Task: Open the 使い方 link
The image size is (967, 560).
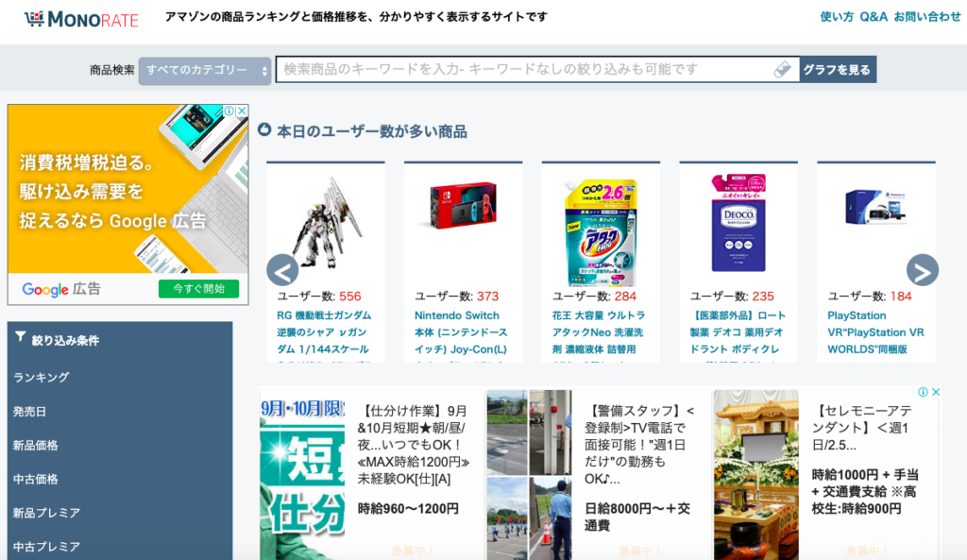Action: coord(837,17)
